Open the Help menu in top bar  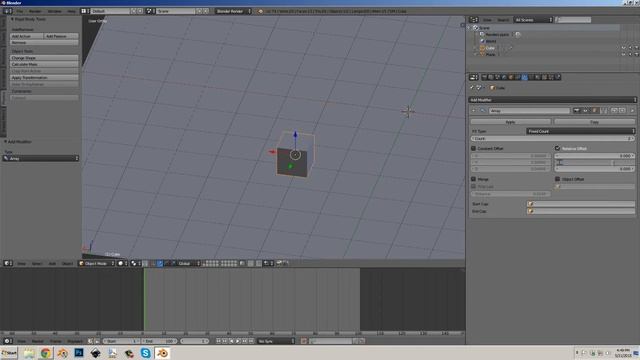click(x=71, y=11)
